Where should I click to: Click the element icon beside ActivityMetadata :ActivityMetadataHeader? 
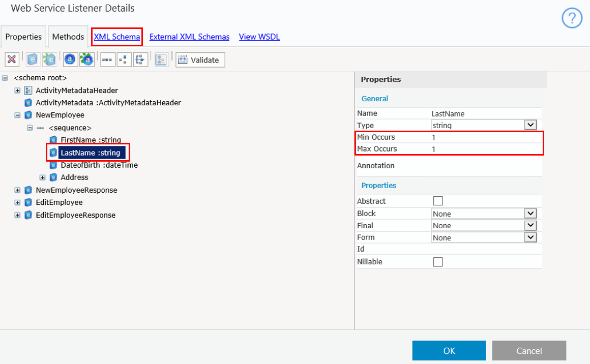point(28,103)
